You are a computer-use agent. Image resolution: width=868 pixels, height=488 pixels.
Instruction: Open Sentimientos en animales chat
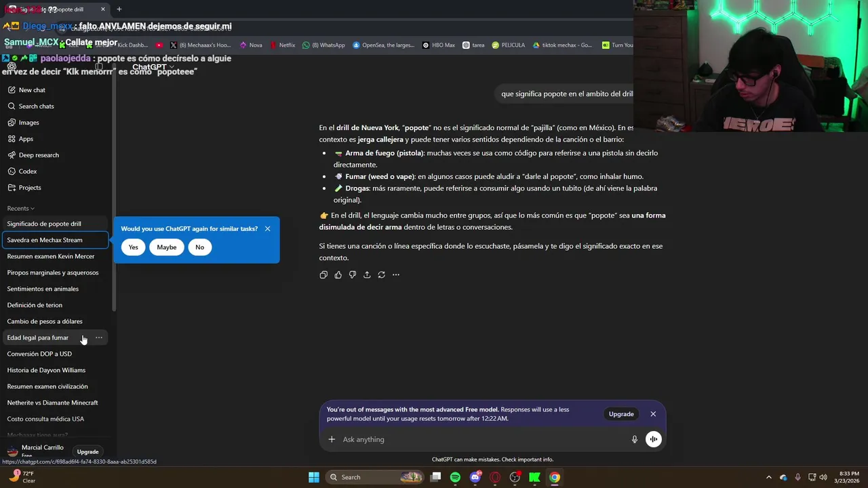pos(55,289)
